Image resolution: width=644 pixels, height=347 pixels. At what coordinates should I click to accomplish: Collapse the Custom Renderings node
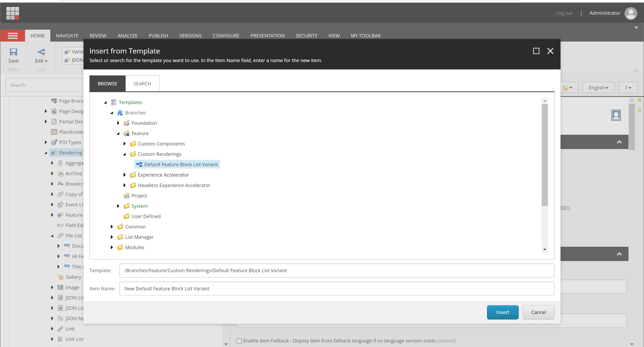tap(124, 154)
